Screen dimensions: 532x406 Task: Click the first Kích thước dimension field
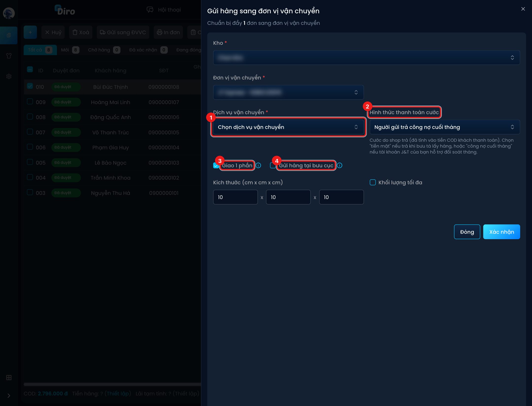tap(235, 197)
